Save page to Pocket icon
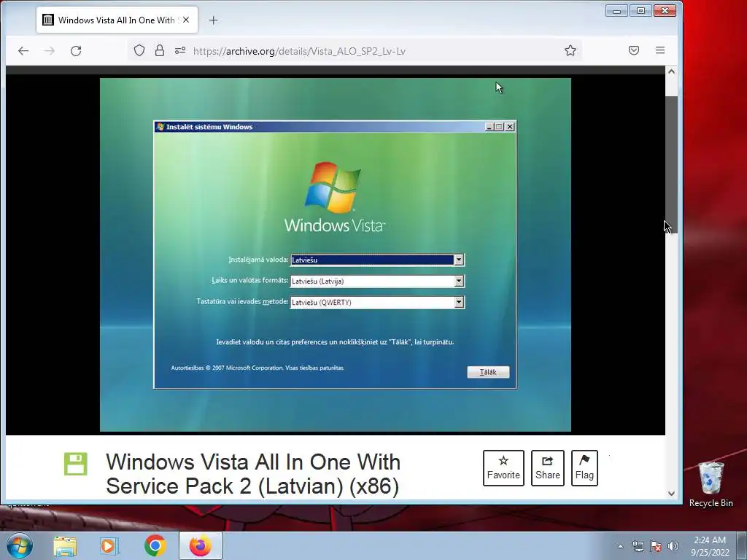Viewport: 747px width, 560px height. click(x=634, y=50)
